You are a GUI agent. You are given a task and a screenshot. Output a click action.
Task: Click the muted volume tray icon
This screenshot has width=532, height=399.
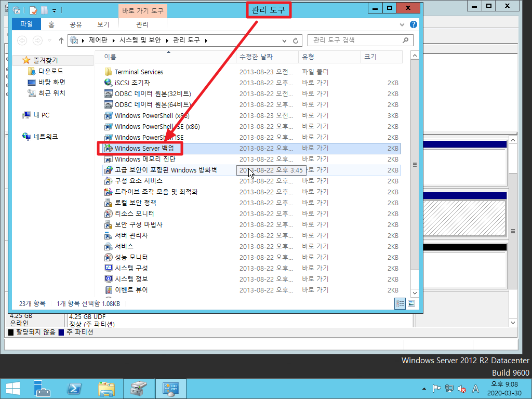(461, 389)
